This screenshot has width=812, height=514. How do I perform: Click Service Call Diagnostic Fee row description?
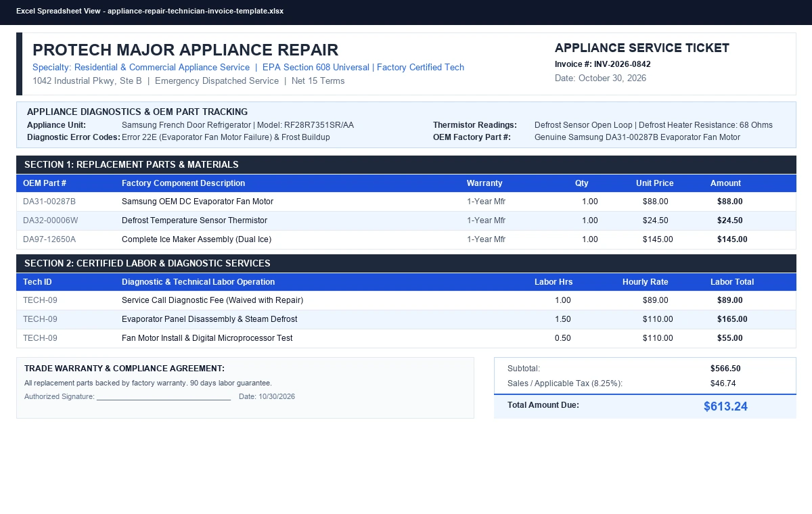(x=212, y=300)
